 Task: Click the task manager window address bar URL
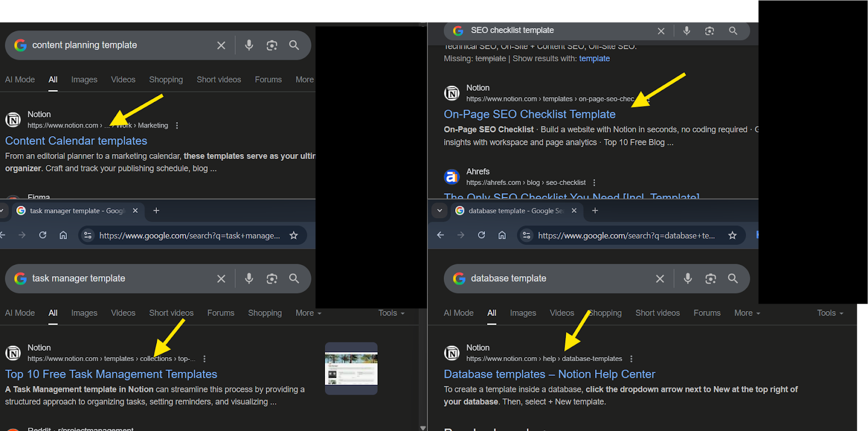click(x=189, y=236)
